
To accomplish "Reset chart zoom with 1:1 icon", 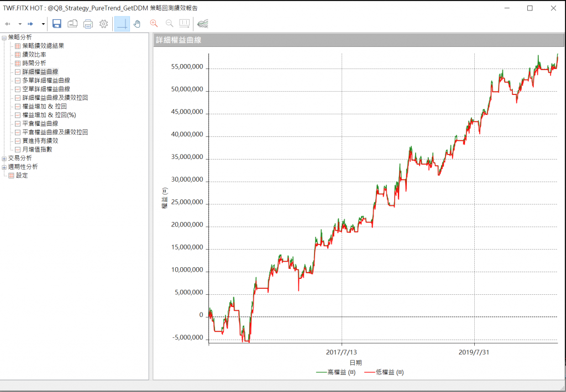I will (x=185, y=24).
